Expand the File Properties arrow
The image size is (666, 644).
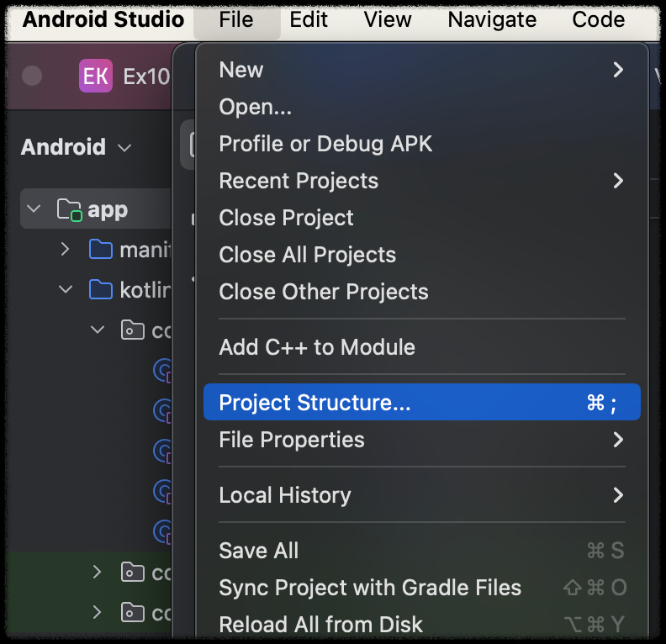618,439
